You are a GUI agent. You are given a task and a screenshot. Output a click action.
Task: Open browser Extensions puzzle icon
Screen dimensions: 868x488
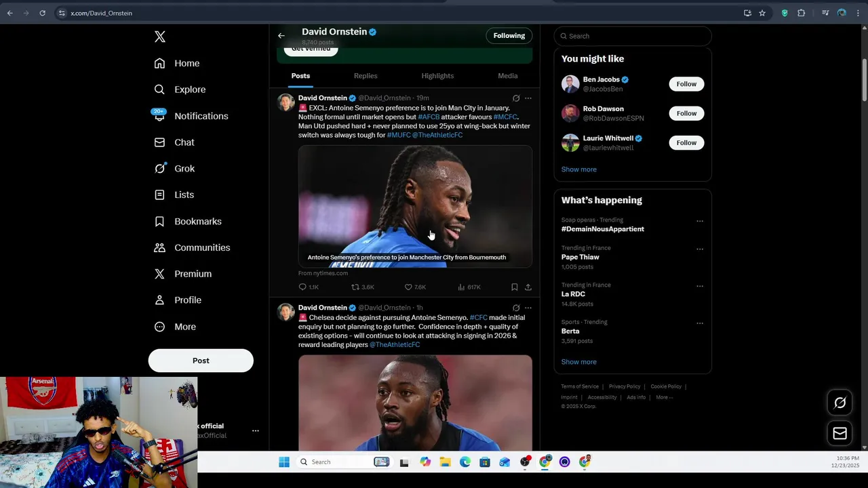pos(801,13)
